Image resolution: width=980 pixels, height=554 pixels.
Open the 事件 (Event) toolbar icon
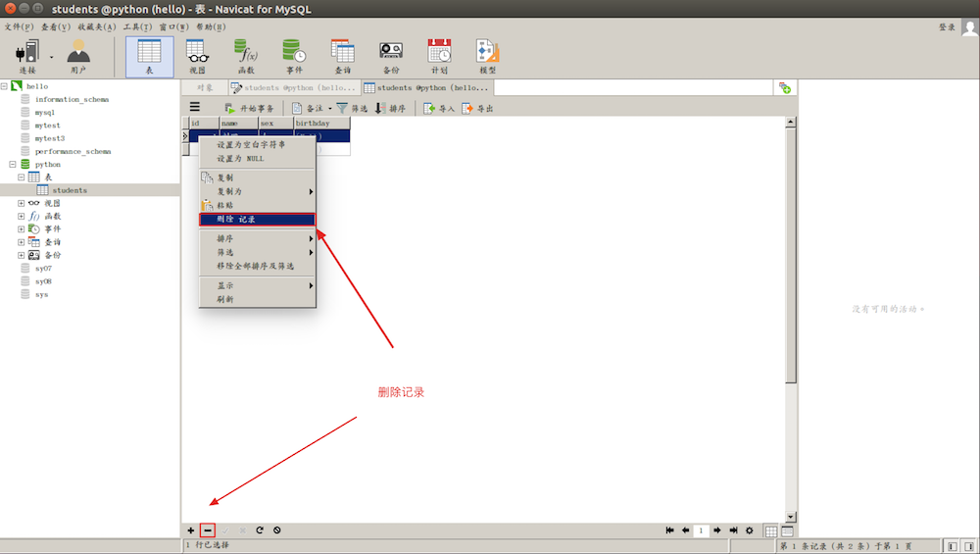tap(294, 56)
